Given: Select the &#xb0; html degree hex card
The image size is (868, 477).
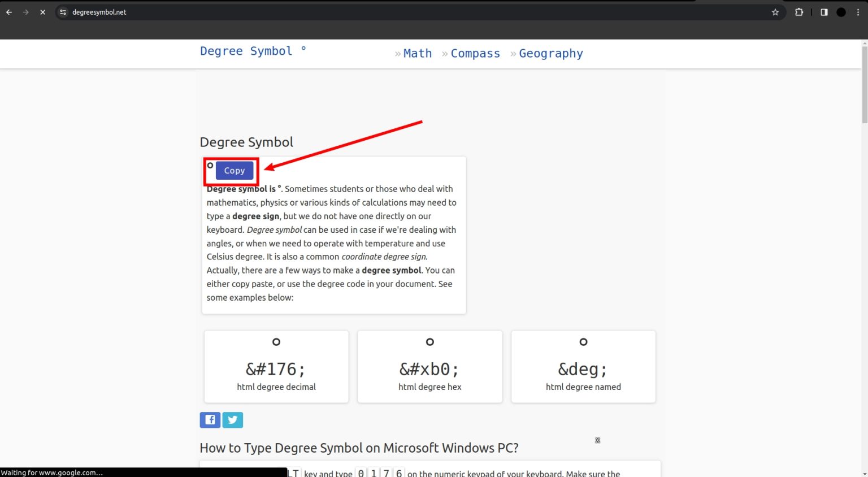Looking at the screenshot, I should pyautogui.click(x=430, y=367).
